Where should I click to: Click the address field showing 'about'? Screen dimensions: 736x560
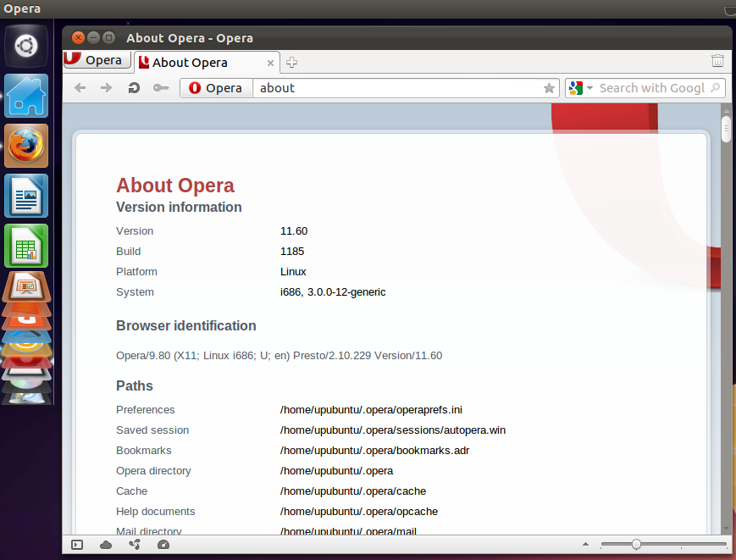coord(399,88)
